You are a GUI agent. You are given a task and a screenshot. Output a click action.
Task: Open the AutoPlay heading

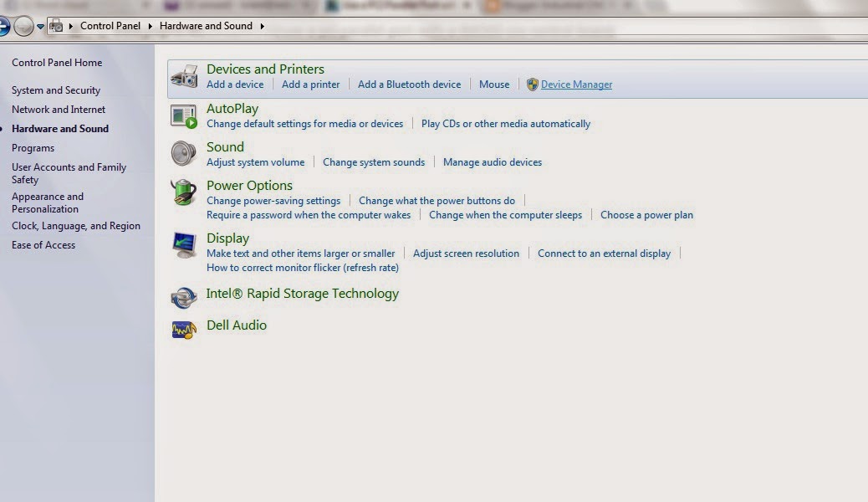(232, 109)
